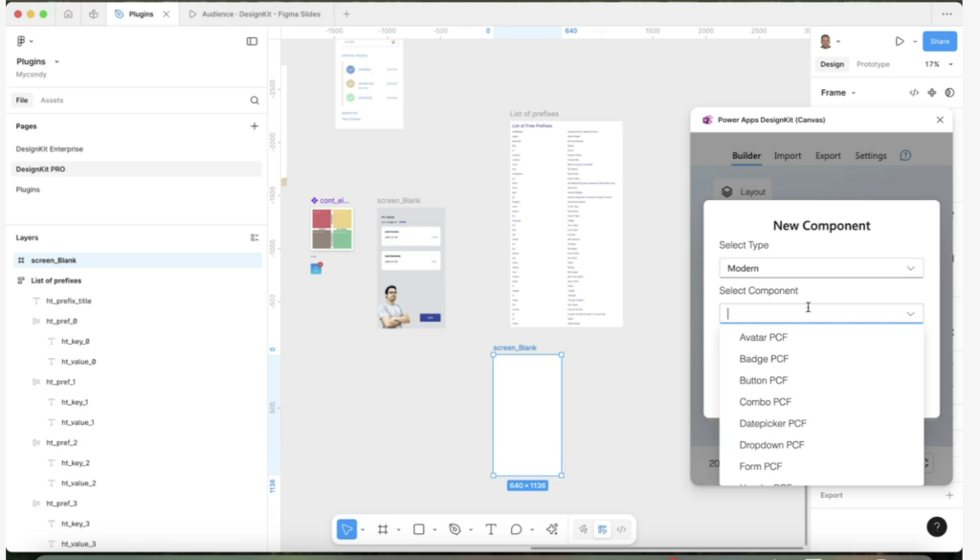Open the 17% zoom dropdown
The height and width of the screenshot is (560, 980).
coord(939,64)
